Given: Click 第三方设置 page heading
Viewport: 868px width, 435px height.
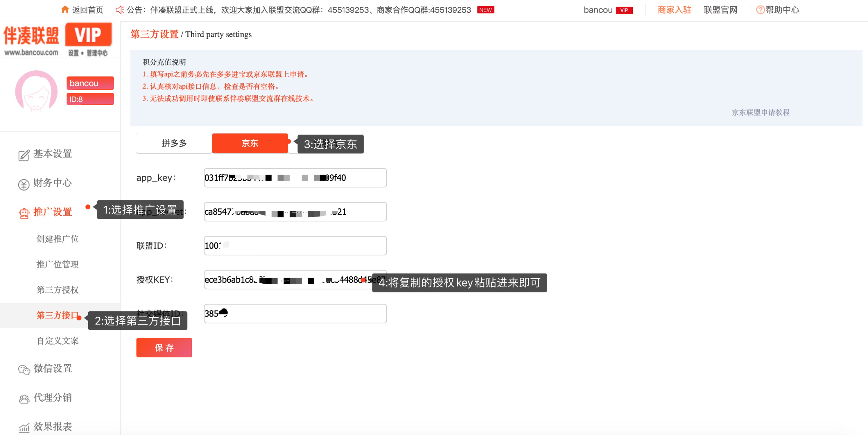Looking at the screenshot, I should tap(154, 34).
